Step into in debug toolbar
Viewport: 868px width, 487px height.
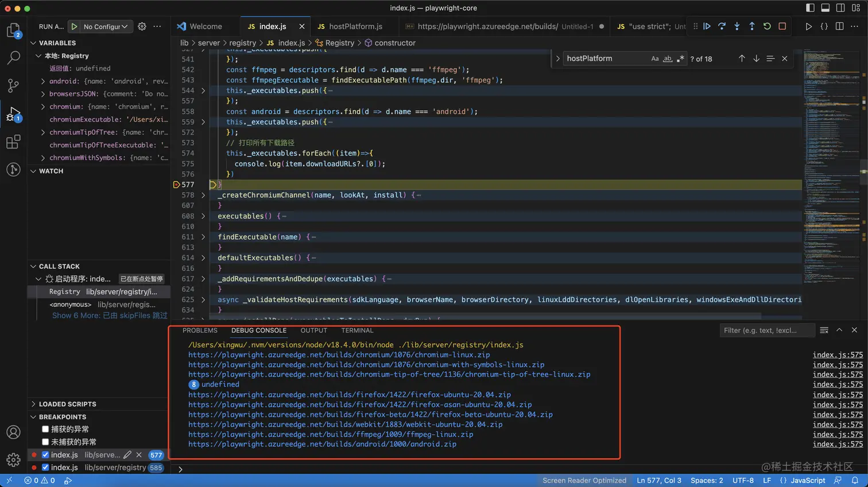737,26
